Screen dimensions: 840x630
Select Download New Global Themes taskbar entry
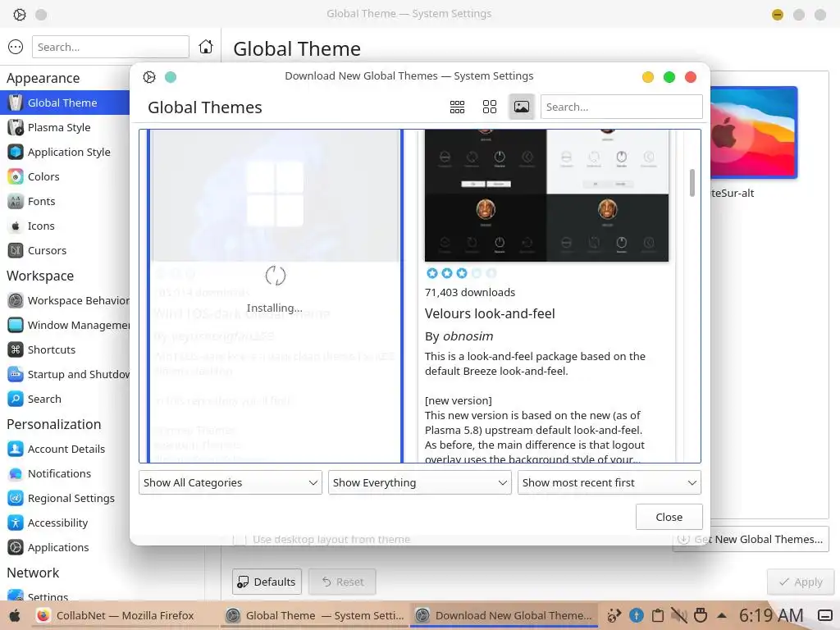tap(504, 615)
